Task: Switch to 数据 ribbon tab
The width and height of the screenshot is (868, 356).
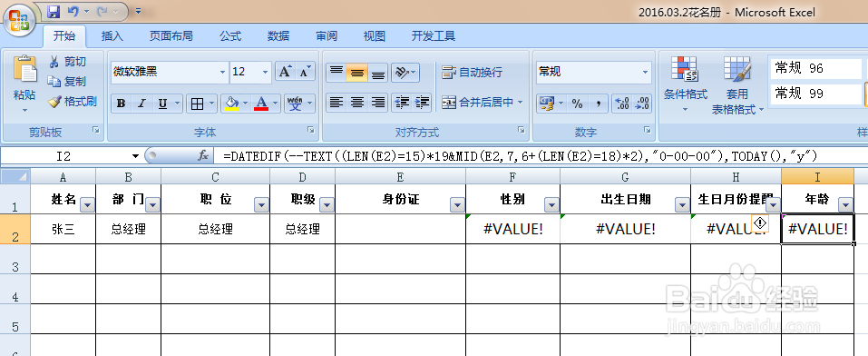Action: [x=278, y=36]
